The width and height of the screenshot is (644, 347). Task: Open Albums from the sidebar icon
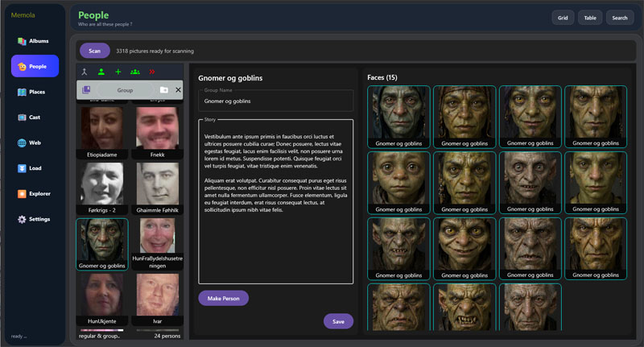pyautogui.click(x=22, y=41)
